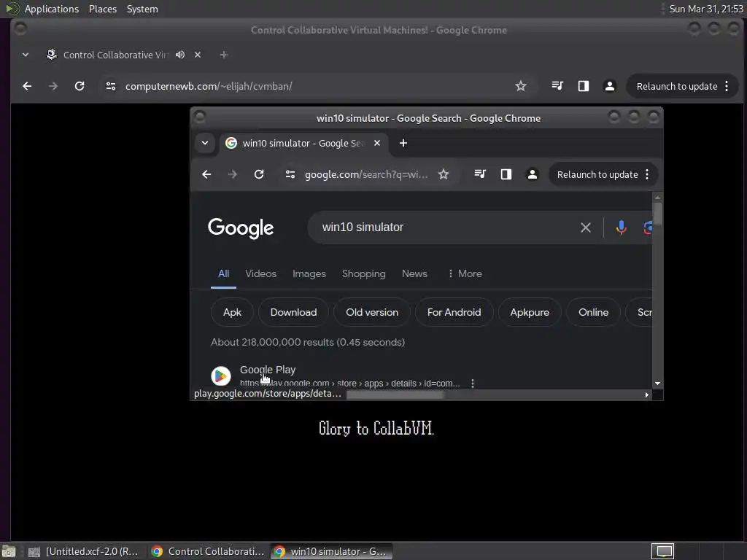Image resolution: width=747 pixels, height=560 pixels.
Task: Go back in the computernewb.com Chrome window
Action: [x=27, y=86]
